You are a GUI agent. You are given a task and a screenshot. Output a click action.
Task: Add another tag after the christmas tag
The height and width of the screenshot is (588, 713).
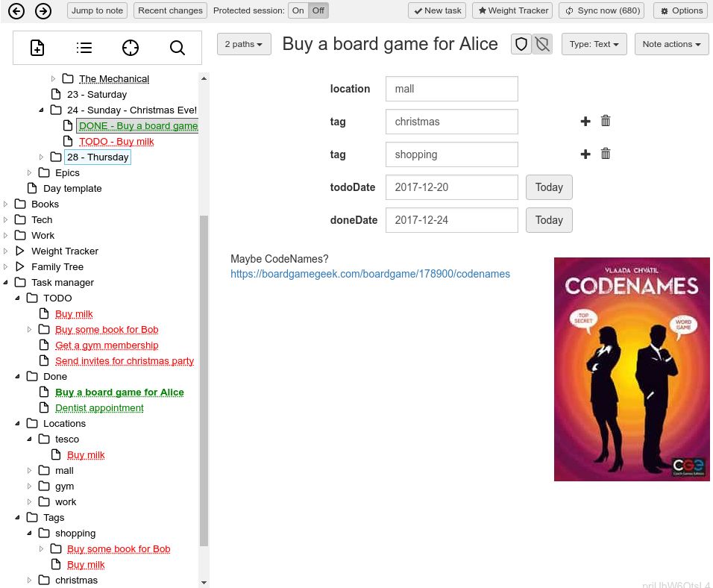coord(585,121)
